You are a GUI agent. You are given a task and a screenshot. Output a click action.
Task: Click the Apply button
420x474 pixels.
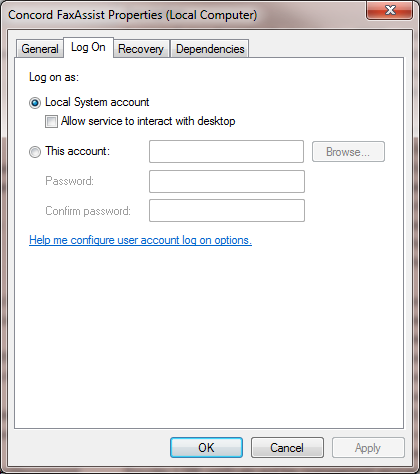coord(368,447)
